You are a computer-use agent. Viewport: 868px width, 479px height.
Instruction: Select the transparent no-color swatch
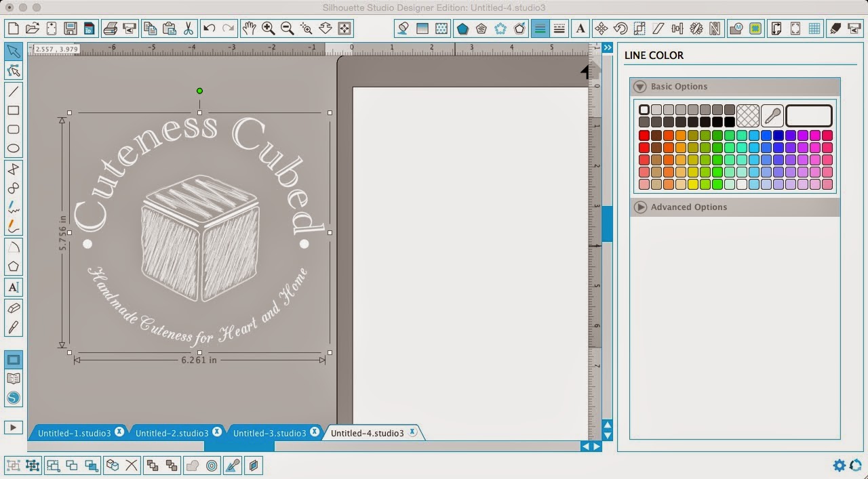pyautogui.click(x=748, y=116)
